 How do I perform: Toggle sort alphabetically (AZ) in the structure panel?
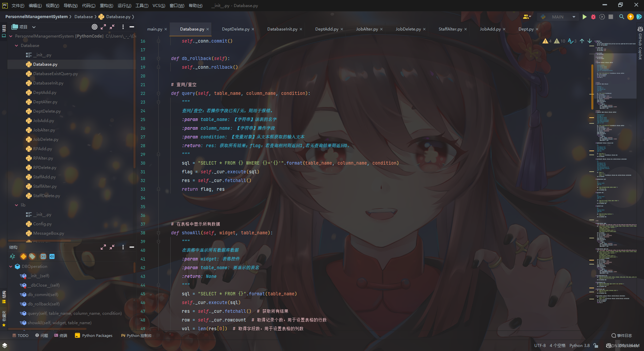pyautogui.click(x=13, y=256)
